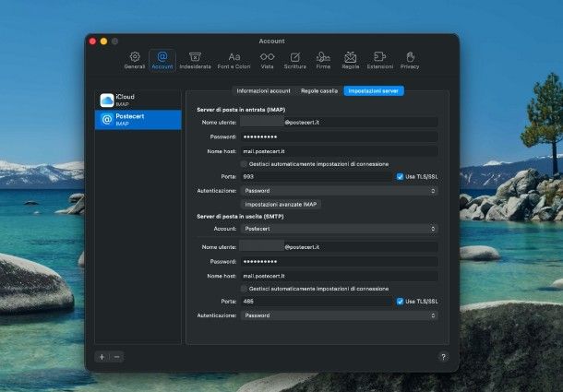Expand the SMTP Autenticazione dropdown
This screenshot has width=563, height=392.
click(x=339, y=315)
